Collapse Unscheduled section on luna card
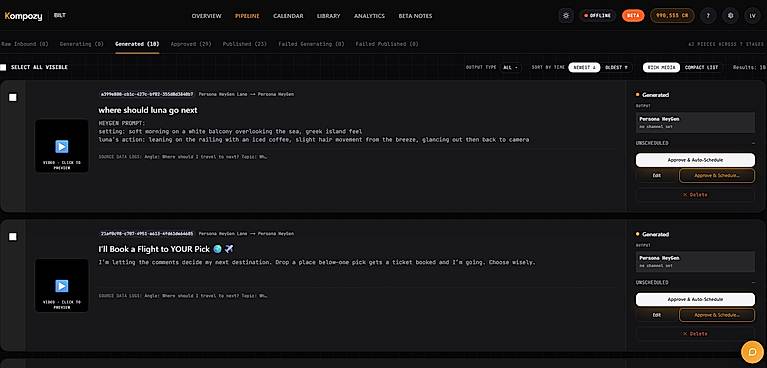The width and height of the screenshot is (767, 368). (753, 143)
